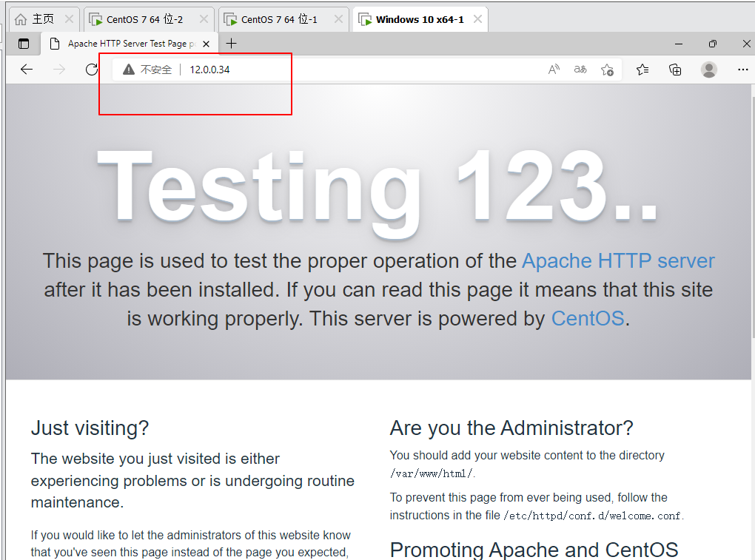
Task: Select the Apache HTTP Server Test Page tab
Action: click(129, 44)
